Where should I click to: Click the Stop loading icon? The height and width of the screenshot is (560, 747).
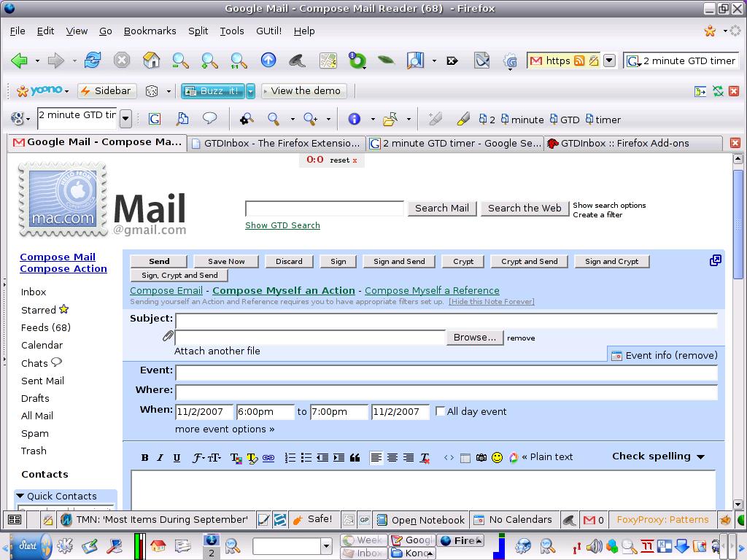click(122, 61)
